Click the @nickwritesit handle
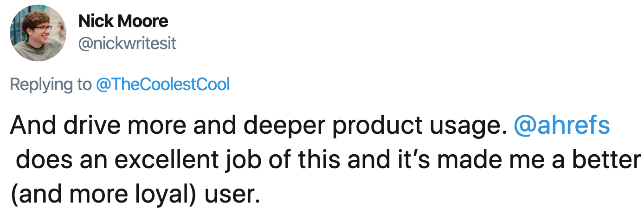The width and height of the screenshot is (644, 210). coord(127,44)
